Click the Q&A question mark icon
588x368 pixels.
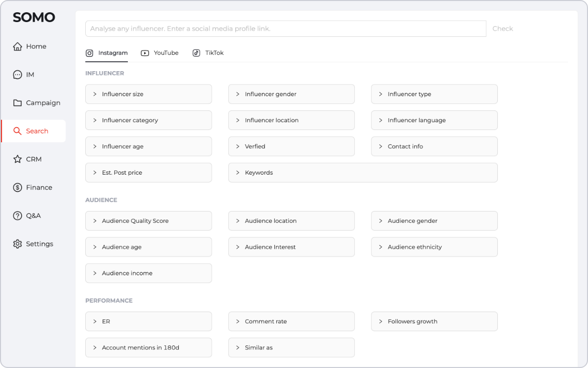[18, 216]
